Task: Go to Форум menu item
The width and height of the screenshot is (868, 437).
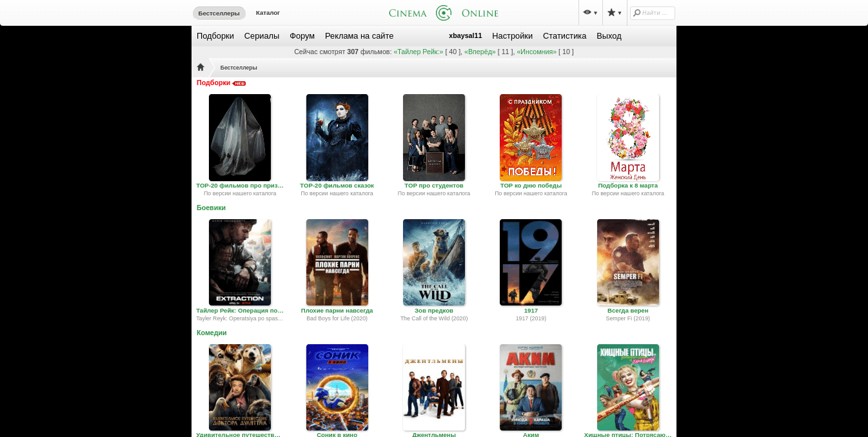Action: [x=302, y=36]
